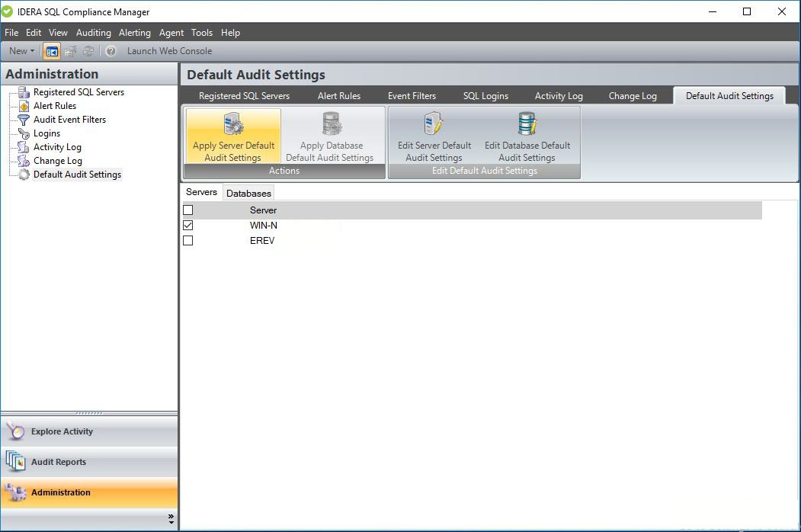Open the Agent menu
This screenshot has width=801, height=532.
coord(171,33)
